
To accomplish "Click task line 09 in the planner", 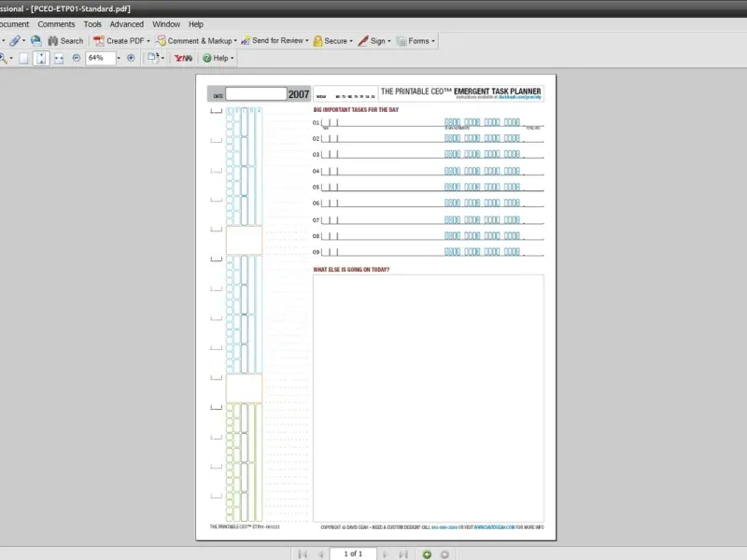I will 428,252.
